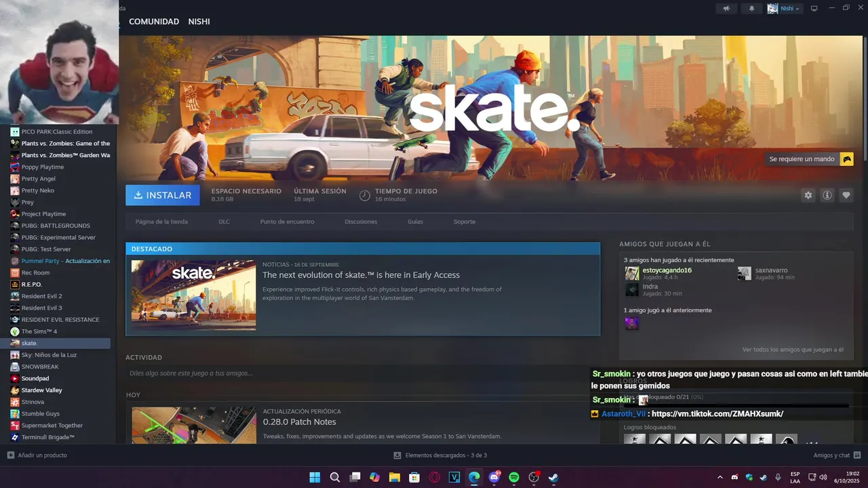Add skate. to favorites heart icon
This screenshot has width=868, height=488.
coord(846,195)
